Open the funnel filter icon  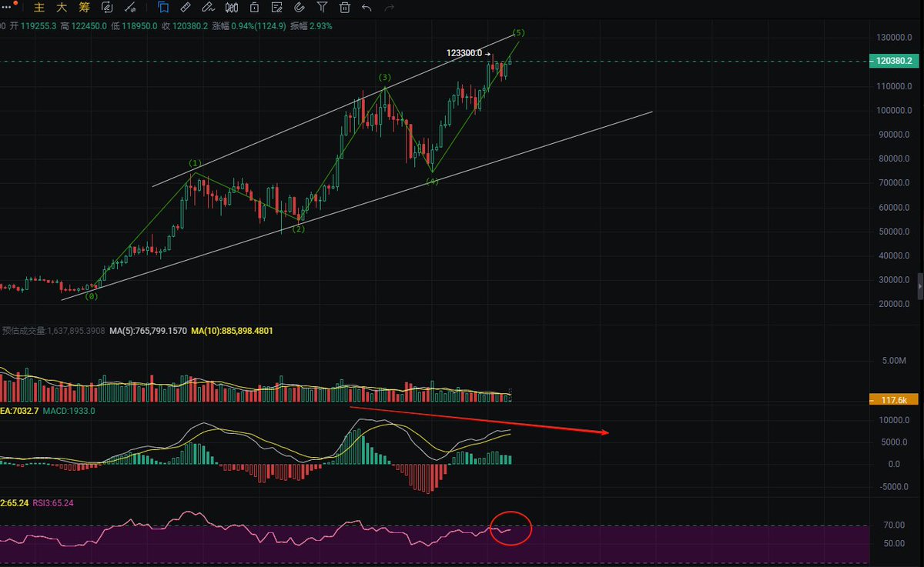(323, 8)
